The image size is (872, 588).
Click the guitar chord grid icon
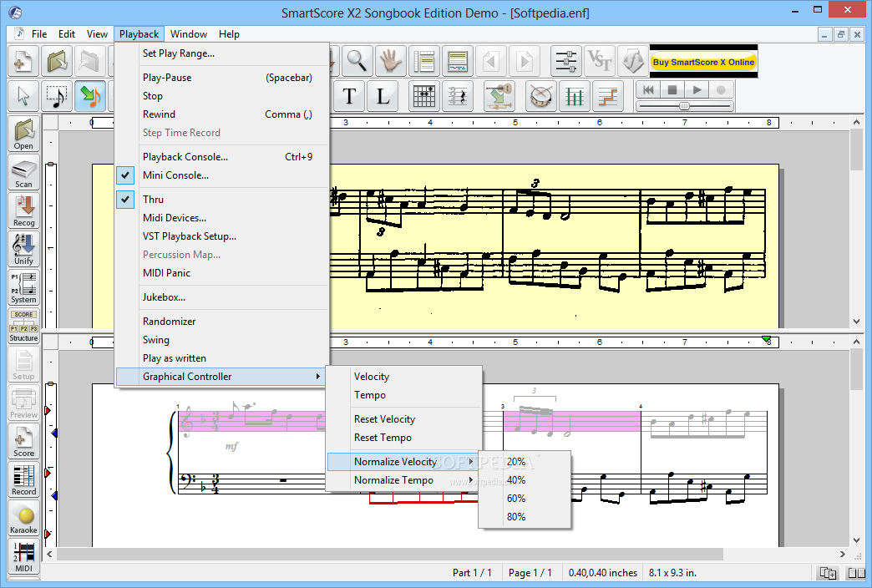point(423,96)
